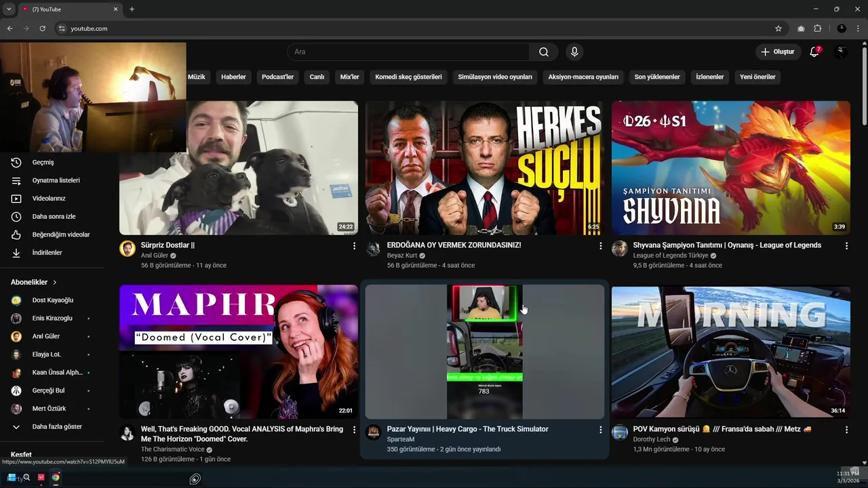Open SparteaM channel avatar icon

pyautogui.click(x=374, y=432)
